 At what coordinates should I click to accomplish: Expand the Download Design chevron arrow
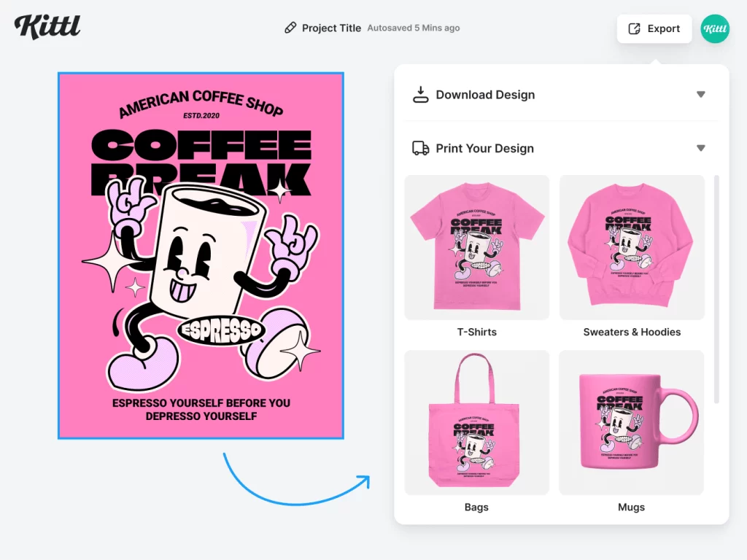(700, 95)
